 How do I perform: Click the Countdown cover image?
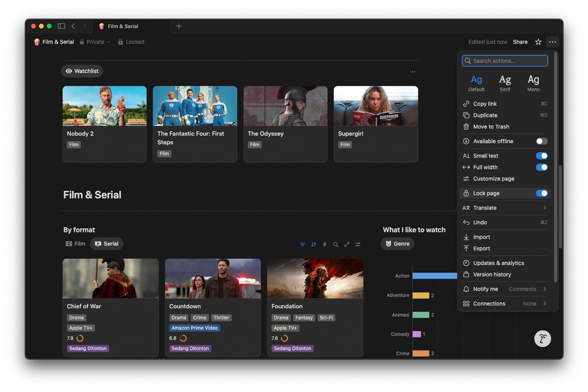click(213, 278)
